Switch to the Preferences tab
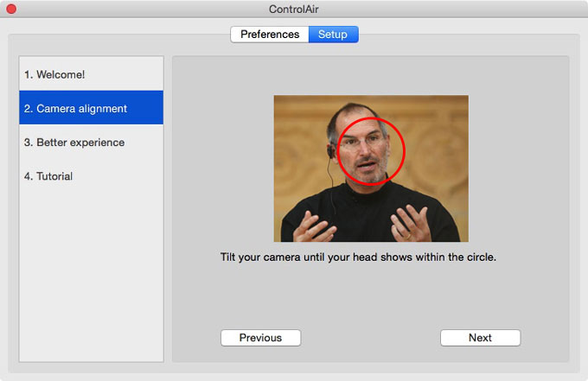 [270, 35]
